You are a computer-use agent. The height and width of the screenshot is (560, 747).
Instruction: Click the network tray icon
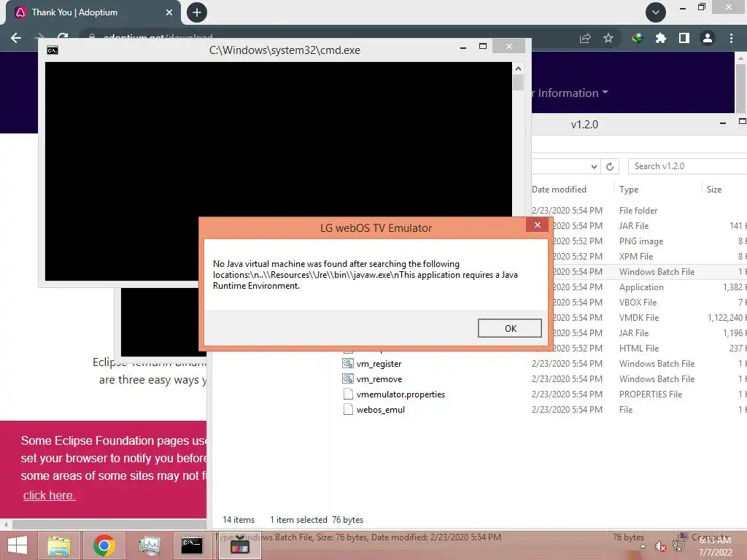point(678,546)
